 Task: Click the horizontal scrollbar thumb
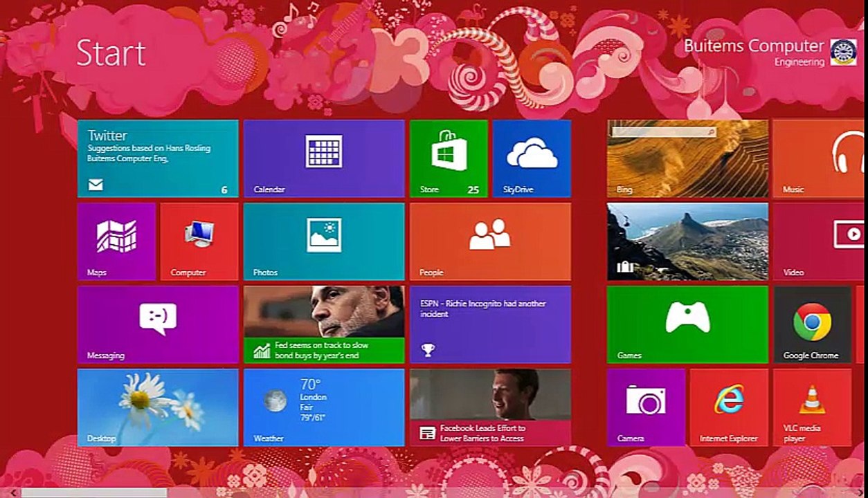[93, 492]
